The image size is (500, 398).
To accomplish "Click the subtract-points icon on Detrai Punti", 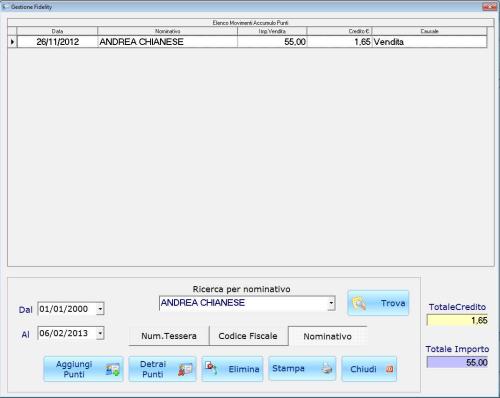I will (x=185, y=369).
